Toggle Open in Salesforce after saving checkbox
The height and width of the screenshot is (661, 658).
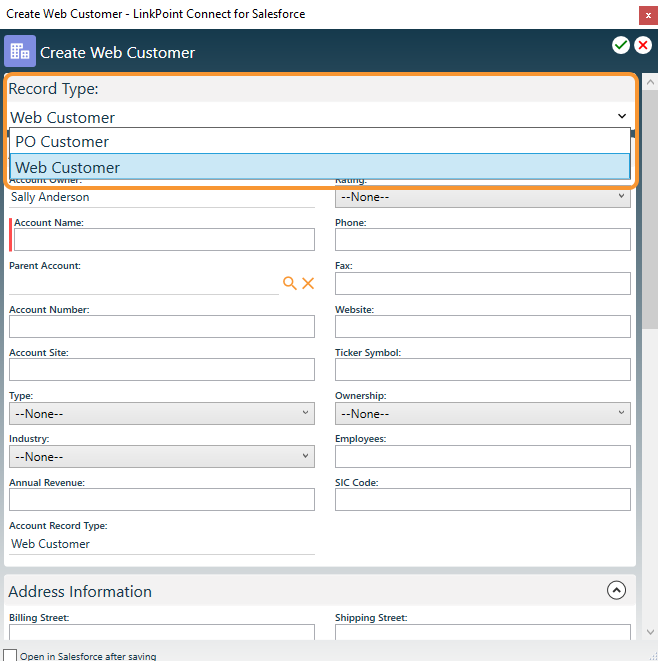click(x=10, y=655)
